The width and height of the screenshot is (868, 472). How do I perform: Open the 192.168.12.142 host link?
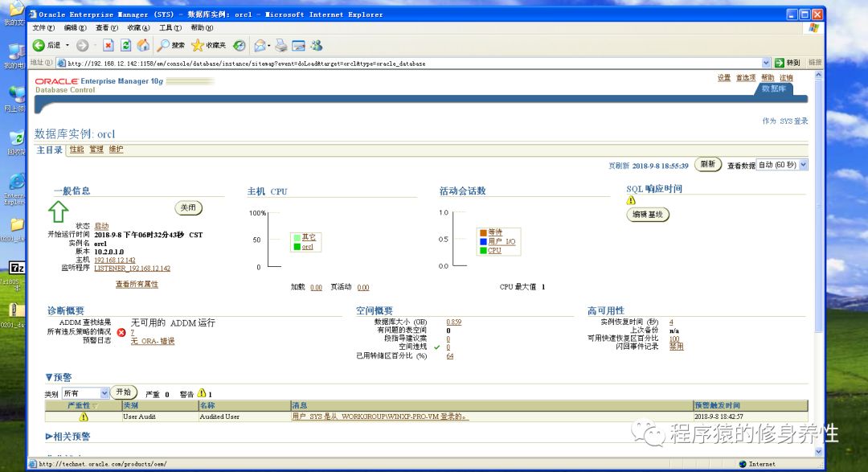(115, 260)
